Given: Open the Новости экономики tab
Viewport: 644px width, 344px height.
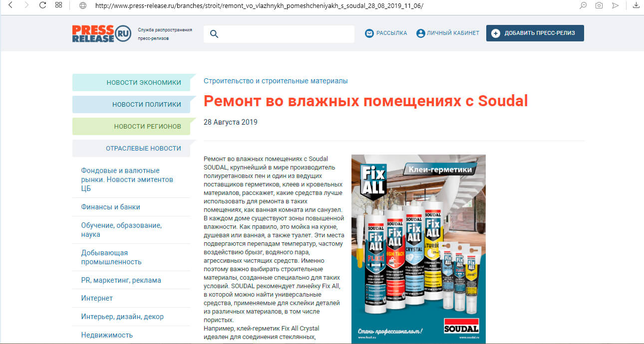Looking at the screenshot, I should point(131,82).
